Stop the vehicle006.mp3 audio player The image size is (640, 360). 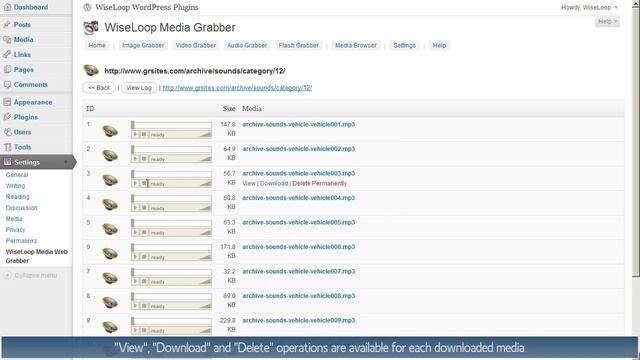point(144,257)
